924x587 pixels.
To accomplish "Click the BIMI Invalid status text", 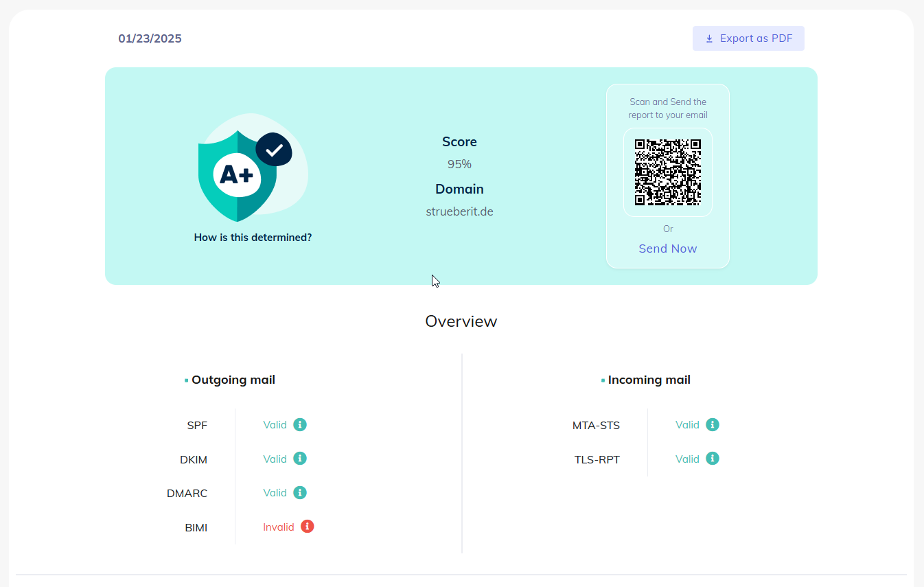I will (278, 527).
